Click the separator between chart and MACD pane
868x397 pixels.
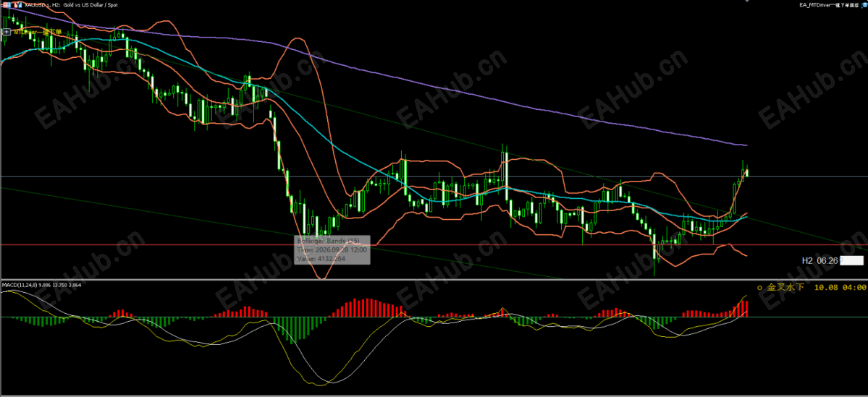tap(434, 280)
